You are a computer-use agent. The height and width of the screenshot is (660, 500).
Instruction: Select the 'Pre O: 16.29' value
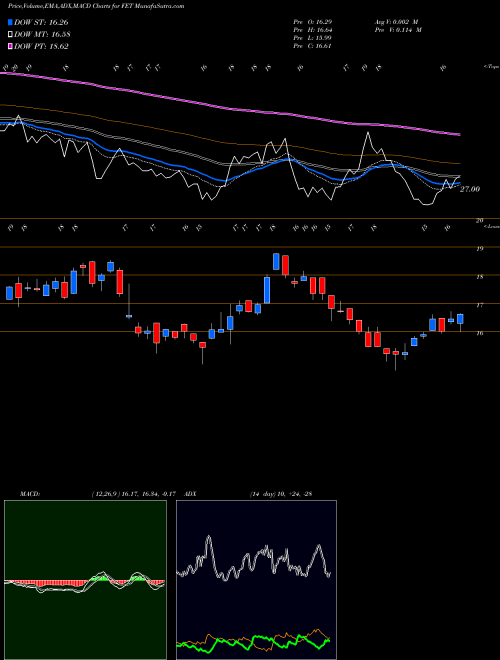[x=313, y=22]
